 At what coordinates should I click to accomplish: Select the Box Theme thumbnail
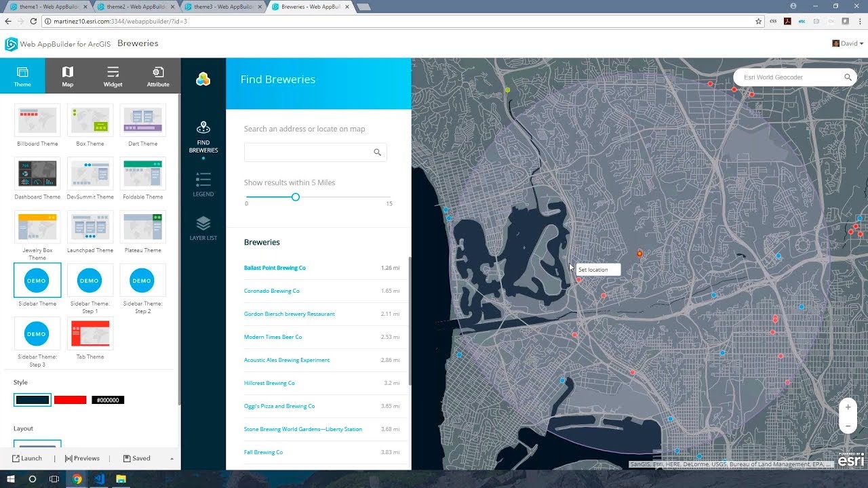[x=90, y=121]
